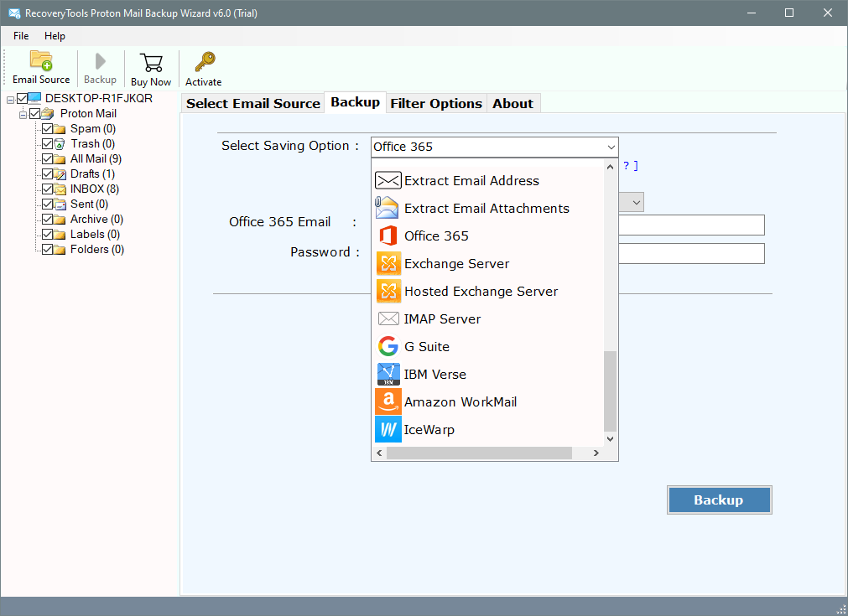Click the Buy Now cart icon
The width and height of the screenshot is (848, 616).
(x=151, y=63)
